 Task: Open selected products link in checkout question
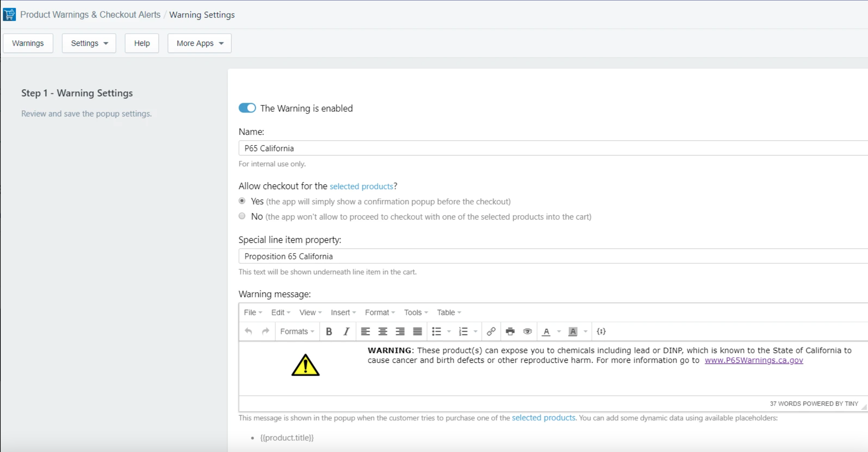tap(361, 186)
